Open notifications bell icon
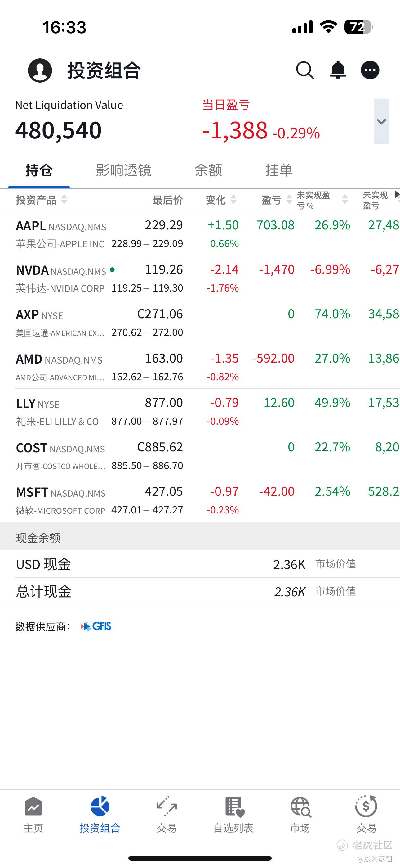 (x=338, y=70)
